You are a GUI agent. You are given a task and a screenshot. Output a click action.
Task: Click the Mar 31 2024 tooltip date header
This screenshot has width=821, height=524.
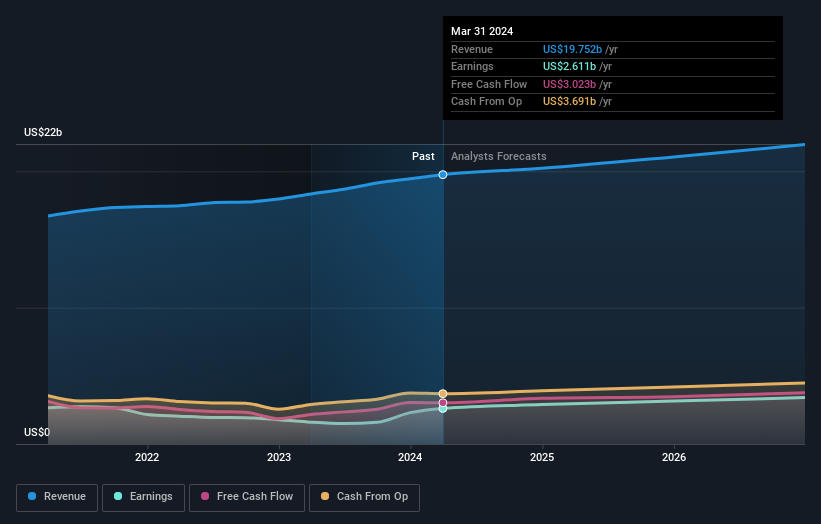[x=482, y=31]
